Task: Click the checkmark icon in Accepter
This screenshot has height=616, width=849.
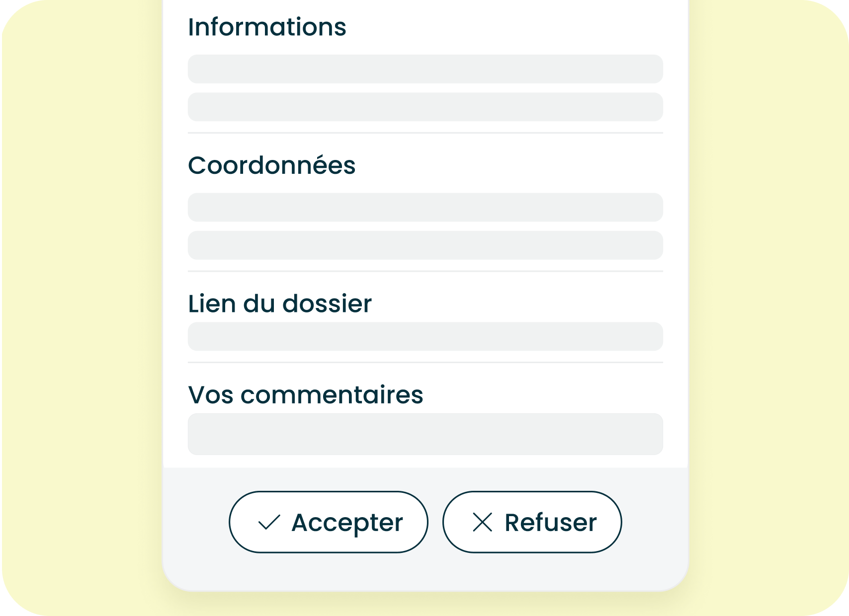Action: (269, 522)
